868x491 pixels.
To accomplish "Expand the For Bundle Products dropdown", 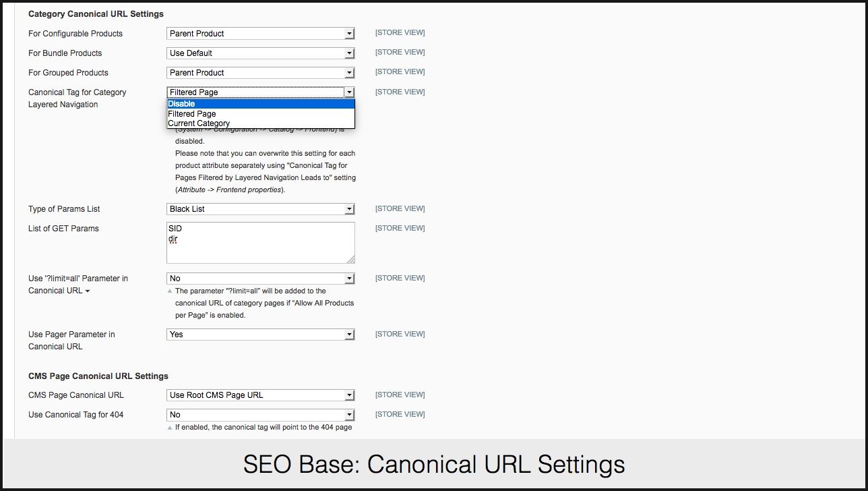I will [x=260, y=53].
